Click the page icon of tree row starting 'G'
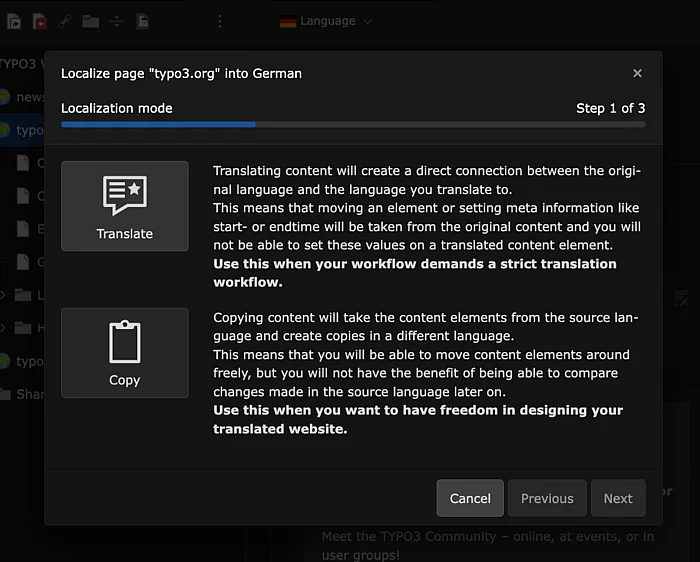Image resolution: width=700 pixels, height=562 pixels. [23, 262]
